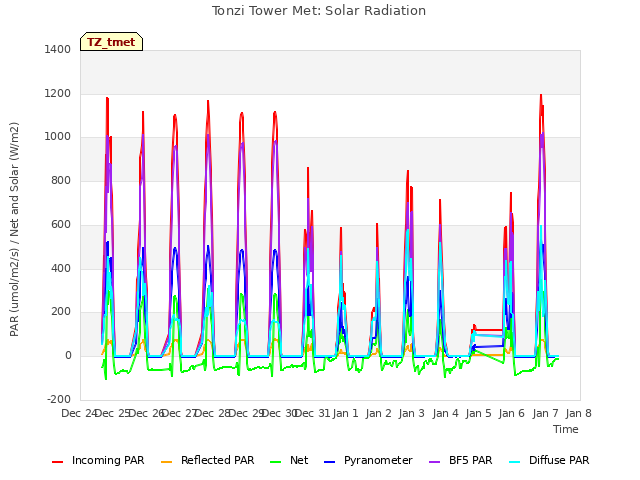Click the chart title Tonzi Tower Met: Solar Radiation
This screenshot has height=480, width=640.
coord(319,11)
